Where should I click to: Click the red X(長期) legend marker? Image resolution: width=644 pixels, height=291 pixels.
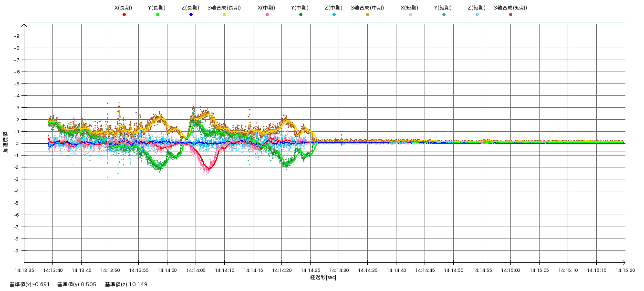(x=124, y=15)
